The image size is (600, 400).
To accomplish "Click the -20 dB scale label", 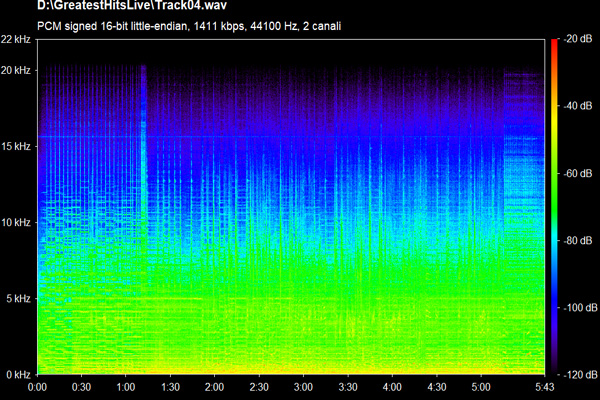I will pyautogui.click(x=578, y=39).
